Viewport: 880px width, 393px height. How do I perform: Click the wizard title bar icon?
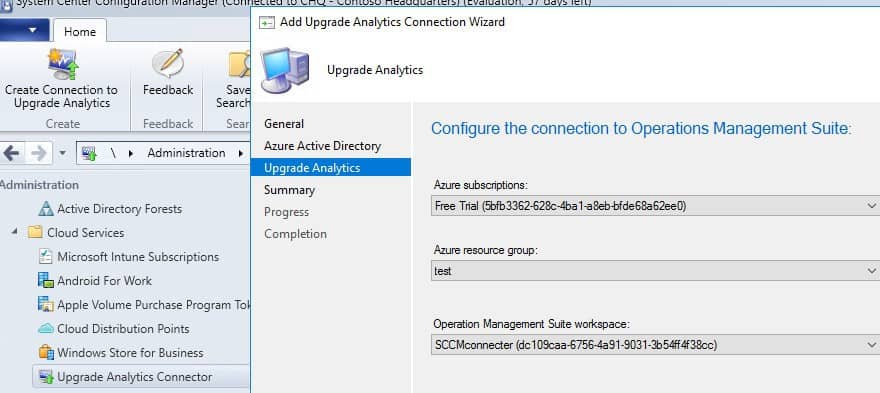point(267,22)
